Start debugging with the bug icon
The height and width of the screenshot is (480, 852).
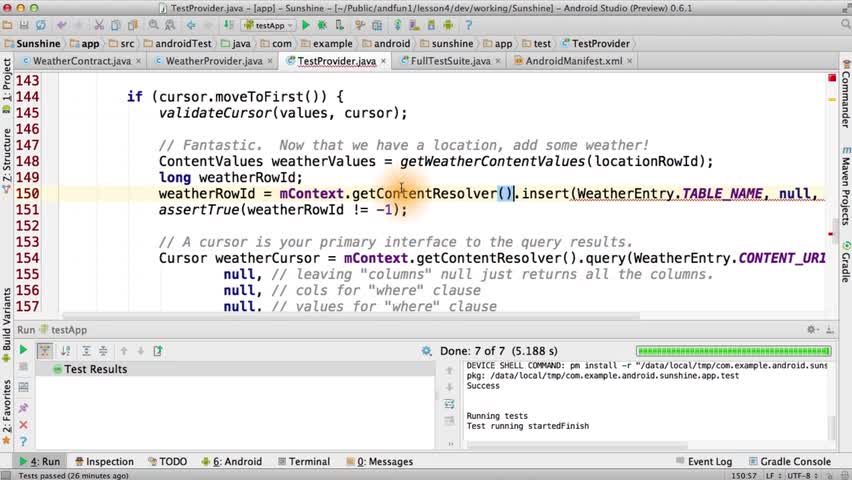coord(322,25)
